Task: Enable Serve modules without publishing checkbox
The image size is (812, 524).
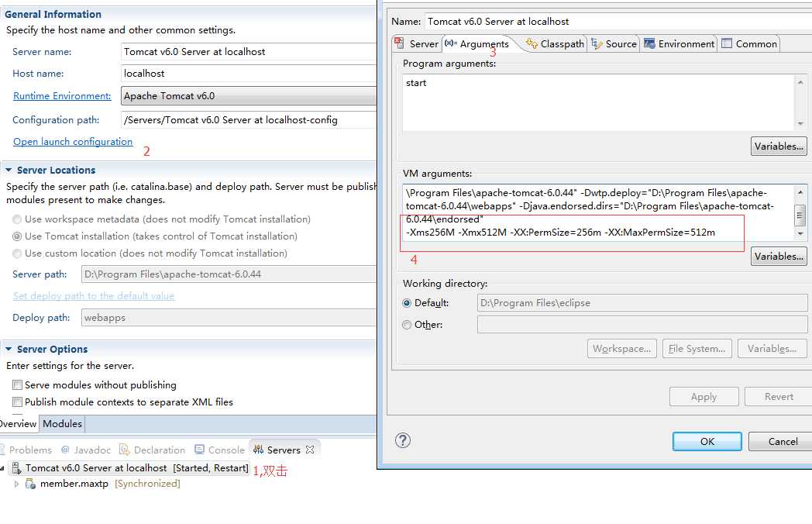Action: pyautogui.click(x=17, y=385)
